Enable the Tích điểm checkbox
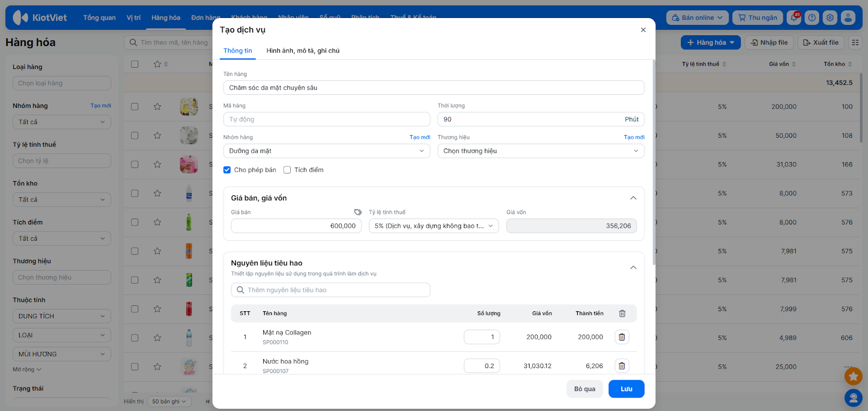868x411 pixels. [288, 170]
